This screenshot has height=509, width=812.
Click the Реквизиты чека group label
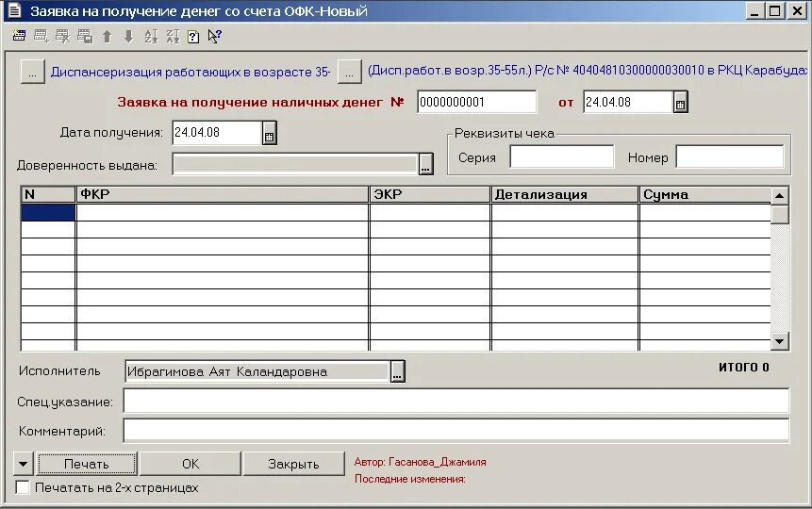tap(505, 133)
